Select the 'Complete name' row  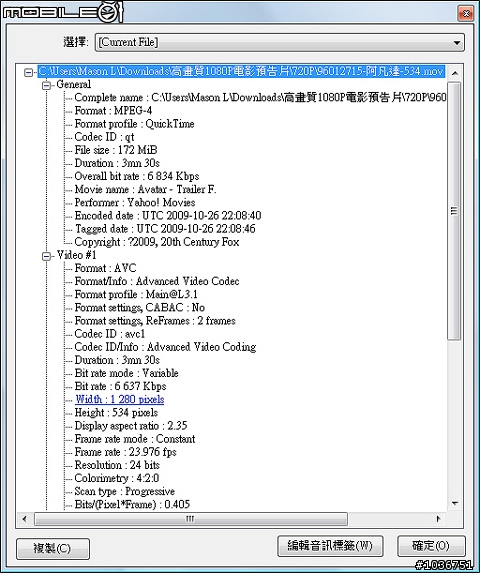260,98
